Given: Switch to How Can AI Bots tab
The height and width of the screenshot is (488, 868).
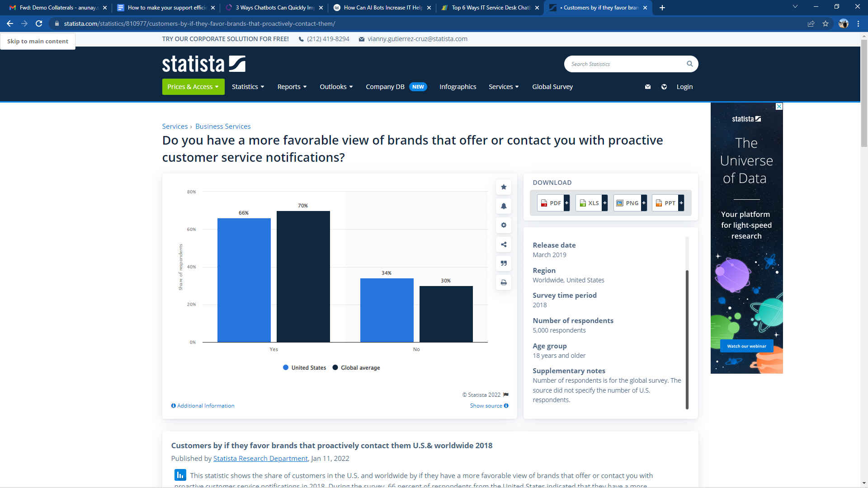Looking at the screenshot, I should click(382, 8).
